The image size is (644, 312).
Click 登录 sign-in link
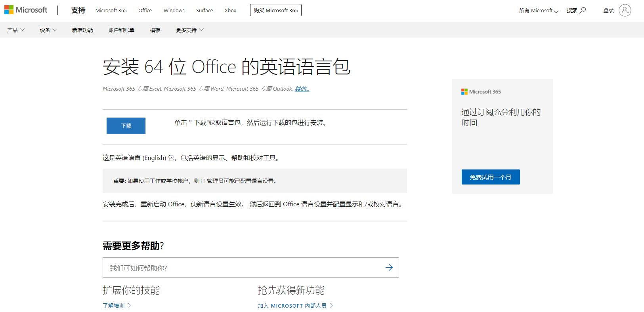608,10
